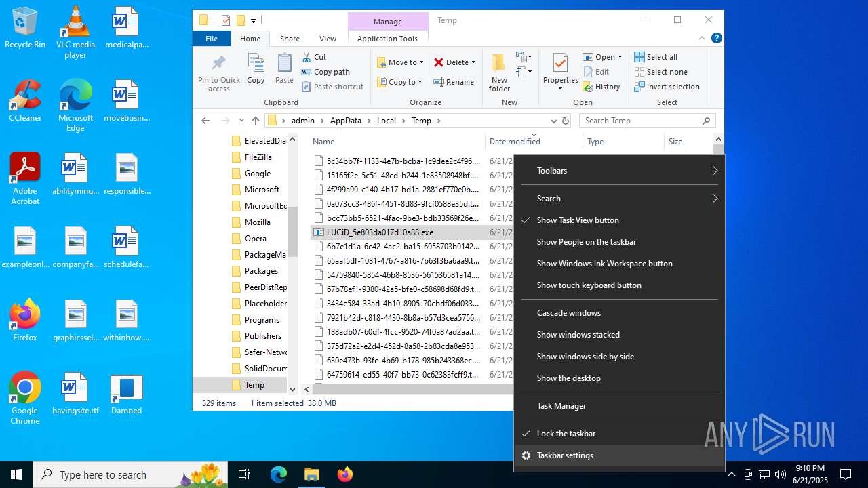Open Taskbar settings
The height and width of the screenshot is (488, 868).
click(619, 455)
